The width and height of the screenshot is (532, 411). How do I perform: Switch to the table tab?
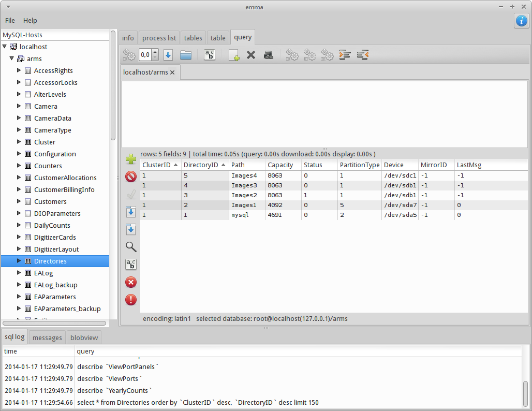point(218,38)
